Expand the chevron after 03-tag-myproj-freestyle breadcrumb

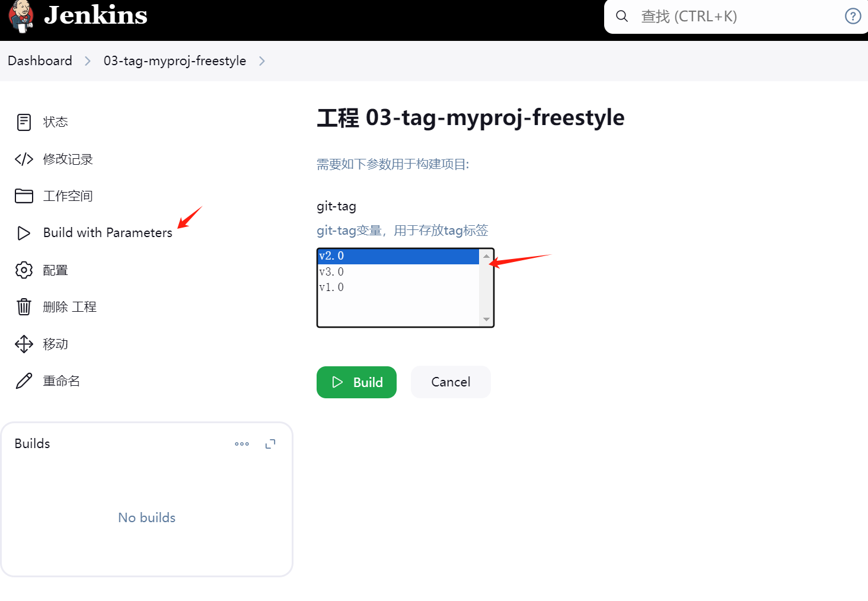[x=262, y=61]
